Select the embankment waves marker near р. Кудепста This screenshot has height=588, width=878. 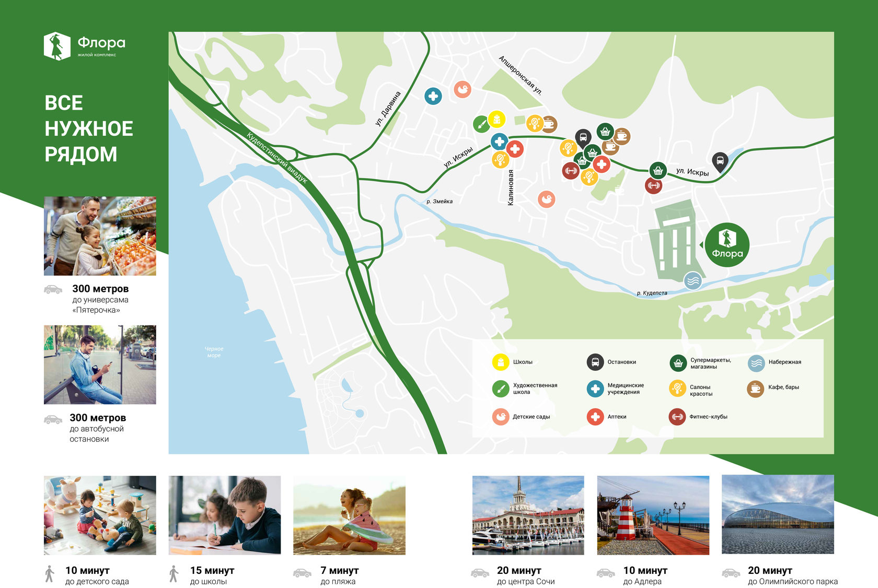[x=693, y=280]
